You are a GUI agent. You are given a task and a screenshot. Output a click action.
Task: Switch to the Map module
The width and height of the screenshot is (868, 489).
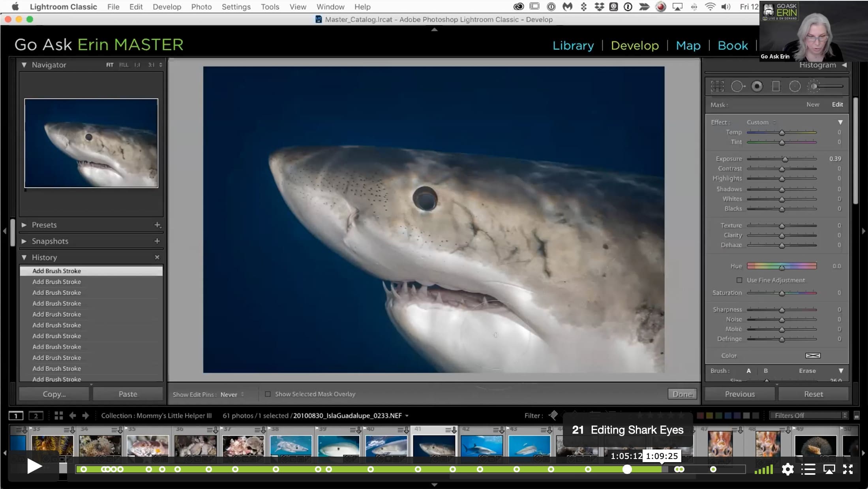pos(688,45)
